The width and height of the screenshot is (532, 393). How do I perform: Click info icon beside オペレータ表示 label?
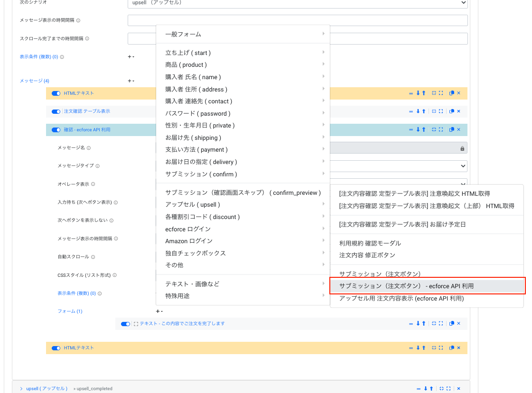tap(93, 184)
